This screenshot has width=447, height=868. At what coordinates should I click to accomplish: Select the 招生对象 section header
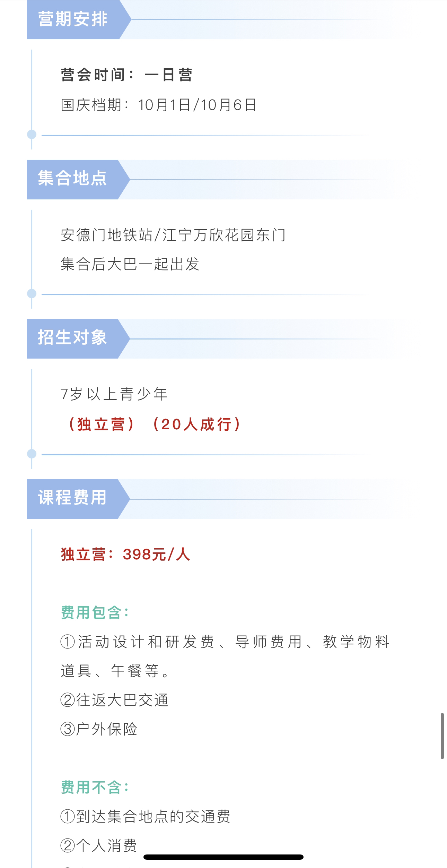72,338
